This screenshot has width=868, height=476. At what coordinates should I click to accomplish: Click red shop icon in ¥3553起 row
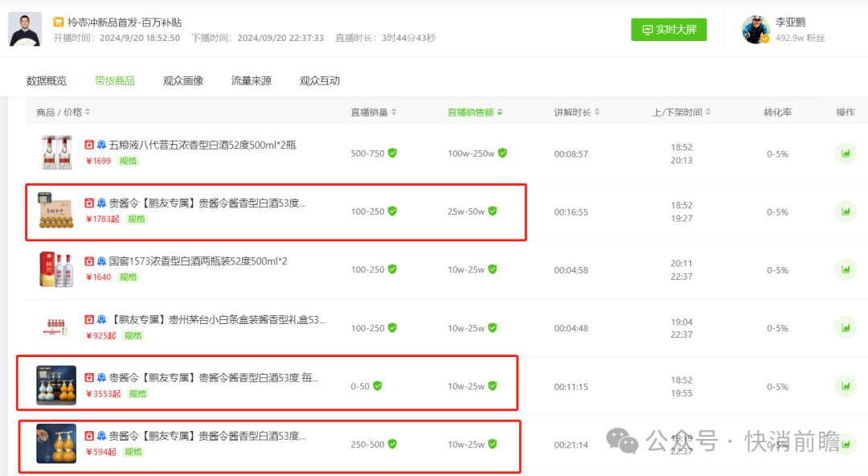click(89, 377)
